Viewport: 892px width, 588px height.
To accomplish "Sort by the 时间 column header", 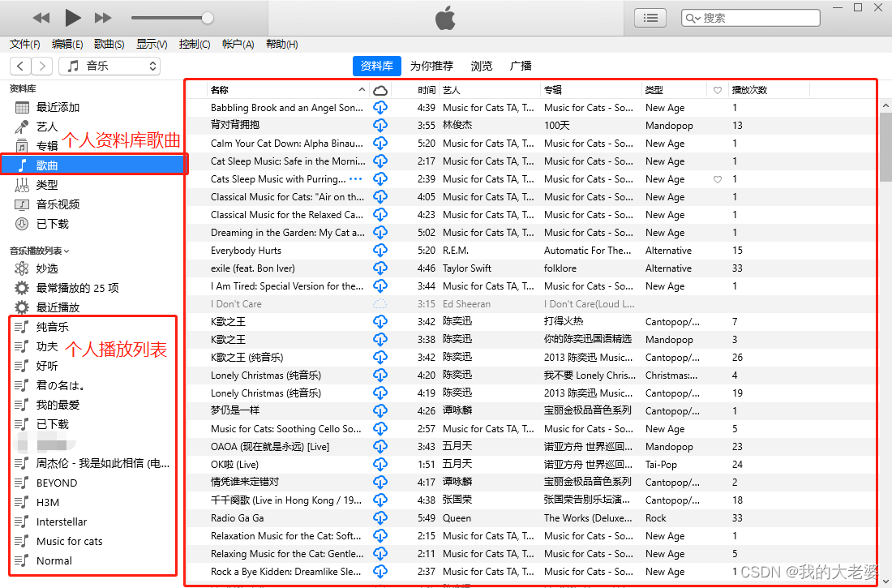I will (x=426, y=90).
